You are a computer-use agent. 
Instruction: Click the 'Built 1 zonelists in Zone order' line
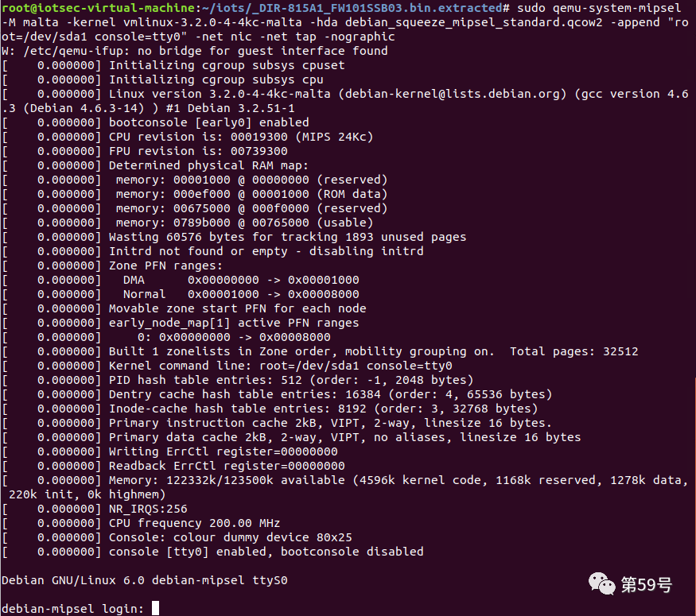[x=320, y=351]
